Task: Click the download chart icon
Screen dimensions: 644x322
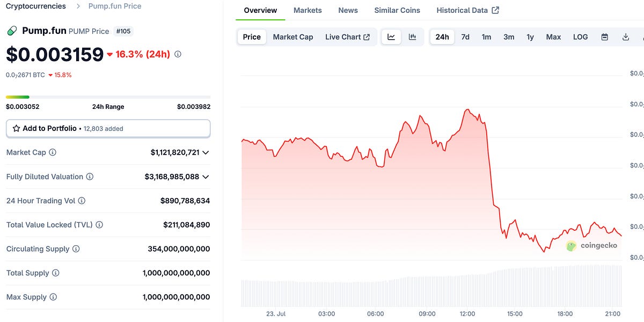Action: [625, 36]
